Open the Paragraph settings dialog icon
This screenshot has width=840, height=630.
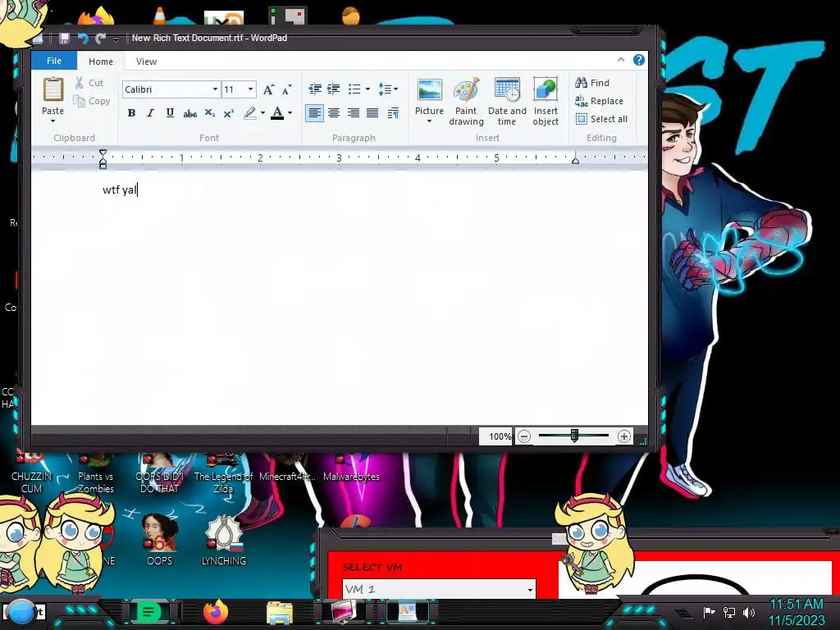click(x=393, y=113)
